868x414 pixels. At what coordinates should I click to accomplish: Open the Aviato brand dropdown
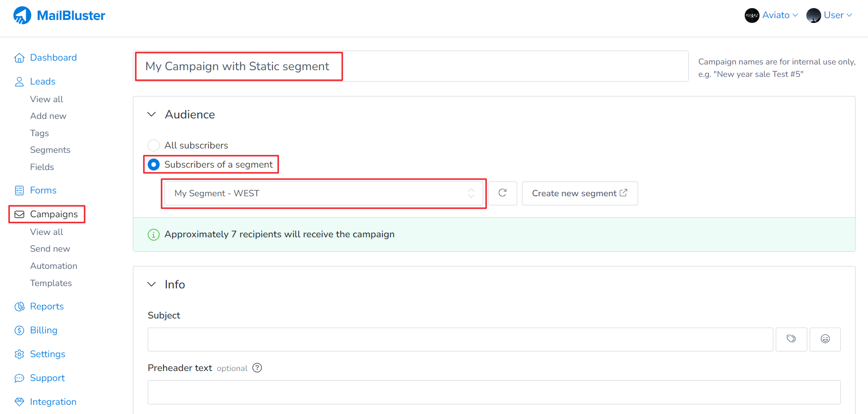pyautogui.click(x=771, y=15)
